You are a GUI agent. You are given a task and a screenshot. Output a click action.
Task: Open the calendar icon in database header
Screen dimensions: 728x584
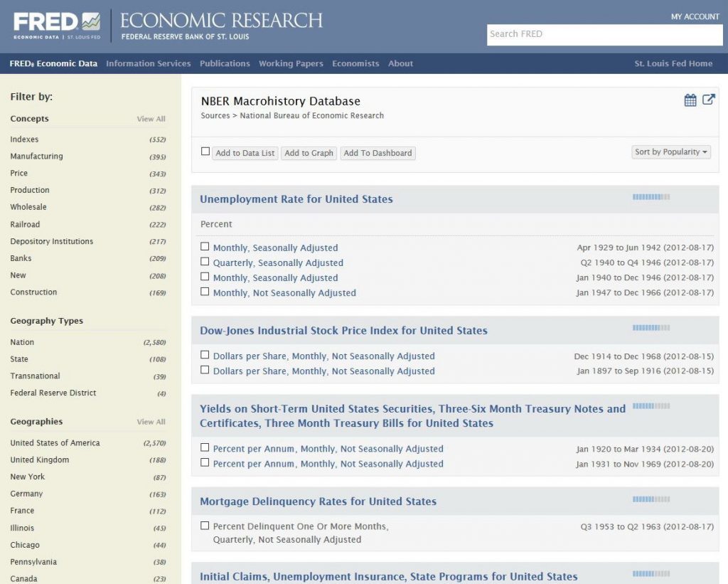pos(690,100)
